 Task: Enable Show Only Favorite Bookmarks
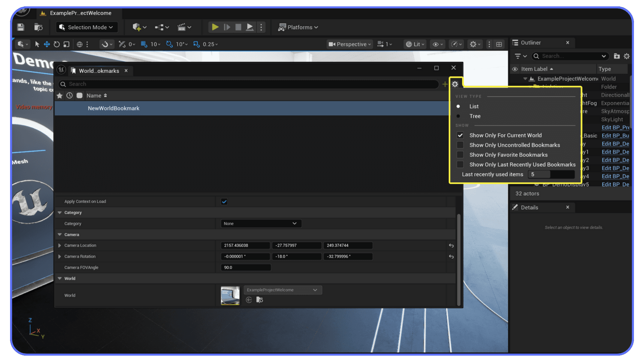(460, 155)
